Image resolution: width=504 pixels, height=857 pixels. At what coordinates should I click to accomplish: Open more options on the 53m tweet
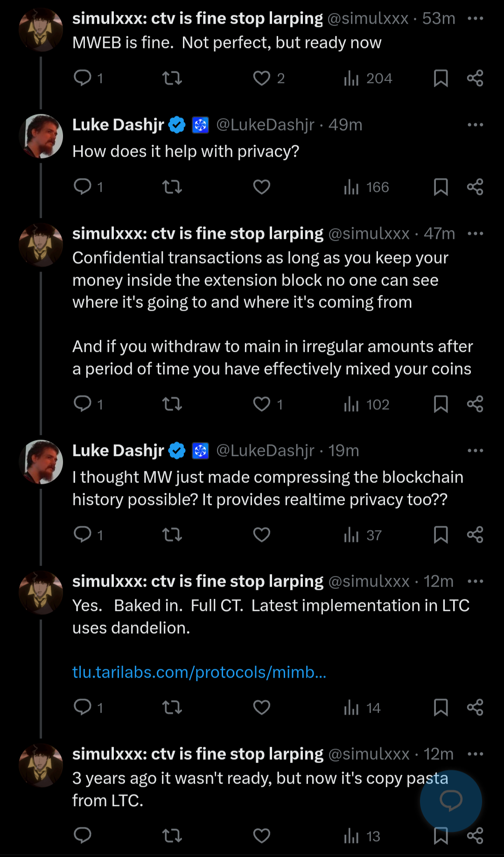[x=475, y=19]
